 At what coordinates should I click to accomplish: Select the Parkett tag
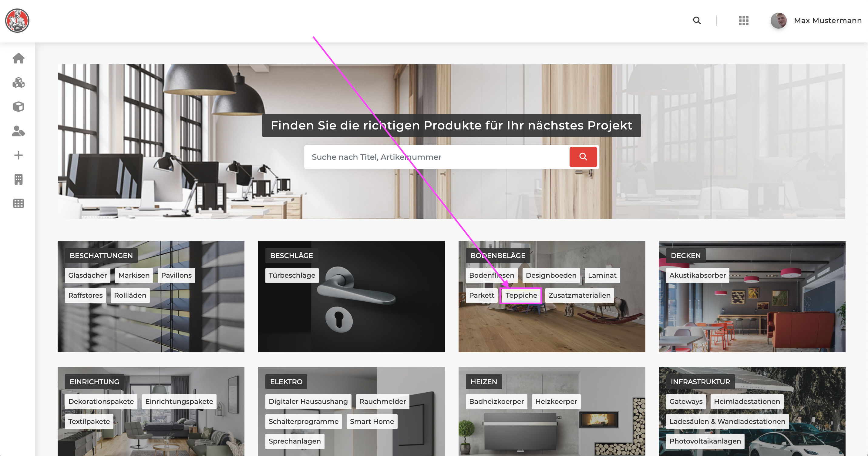[482, 295]
